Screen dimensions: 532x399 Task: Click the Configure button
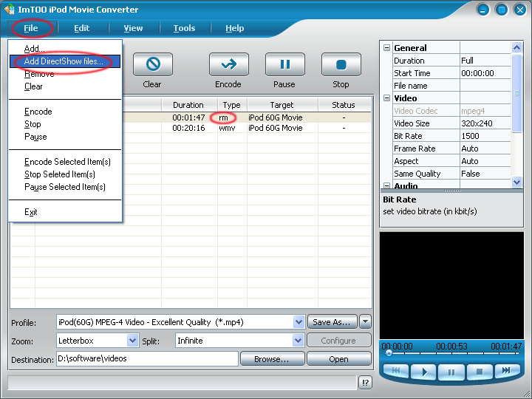point(338,341)
